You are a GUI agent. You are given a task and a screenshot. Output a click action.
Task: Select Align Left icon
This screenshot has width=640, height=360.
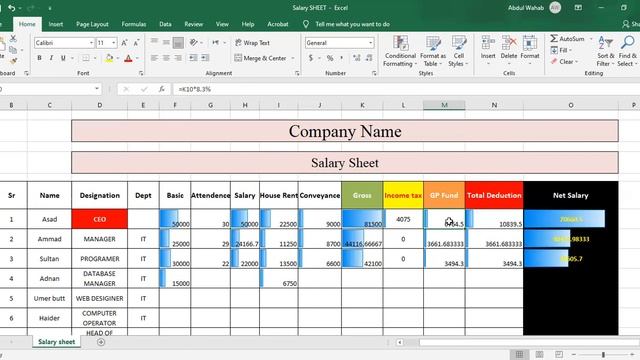pos(154,58)
